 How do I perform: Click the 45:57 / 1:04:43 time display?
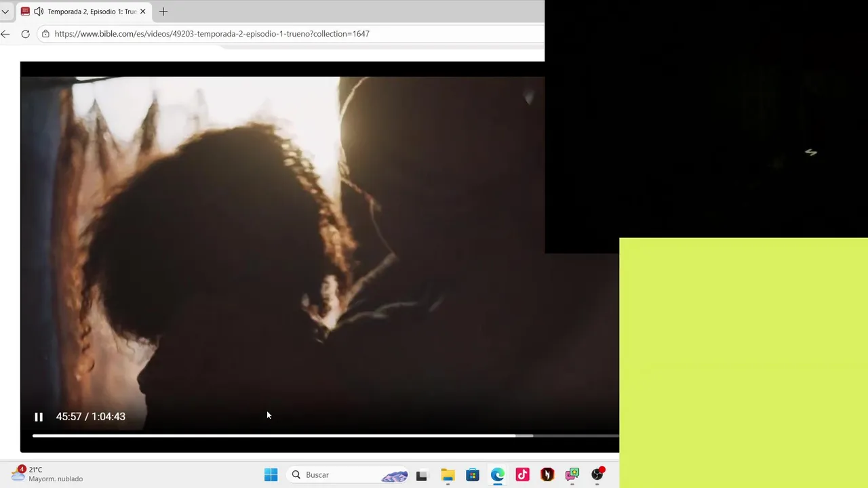(x=91, y=417)
